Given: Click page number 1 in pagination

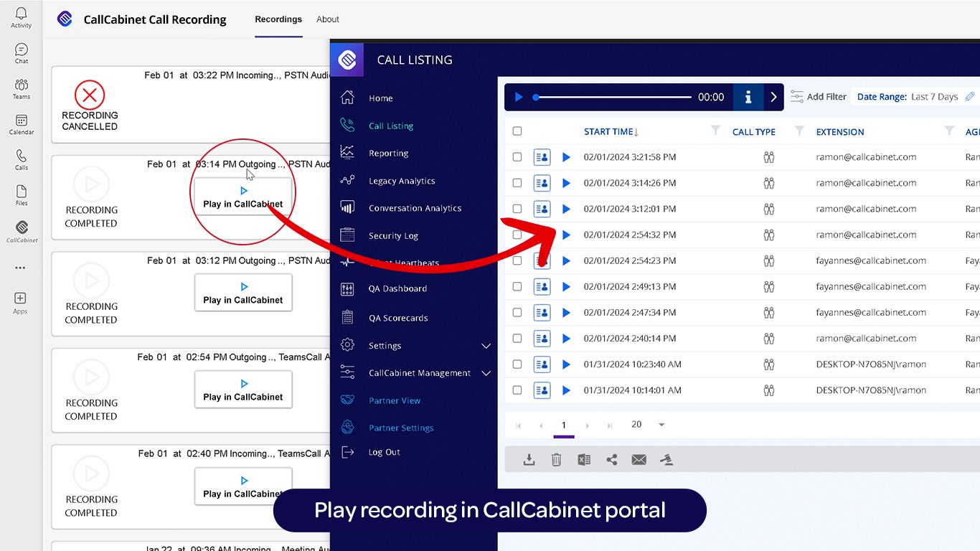Looking at the screenshot, I should 564,425.
